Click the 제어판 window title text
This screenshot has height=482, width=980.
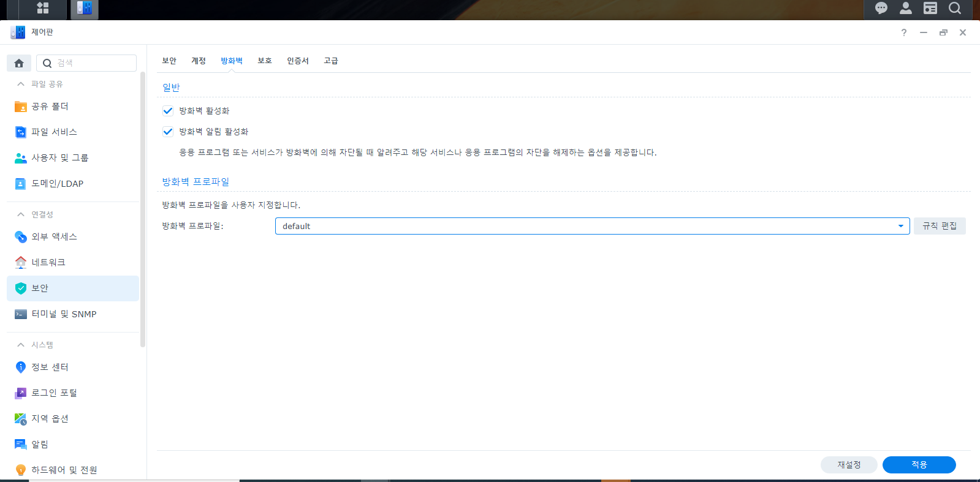(x=42, y=32)
